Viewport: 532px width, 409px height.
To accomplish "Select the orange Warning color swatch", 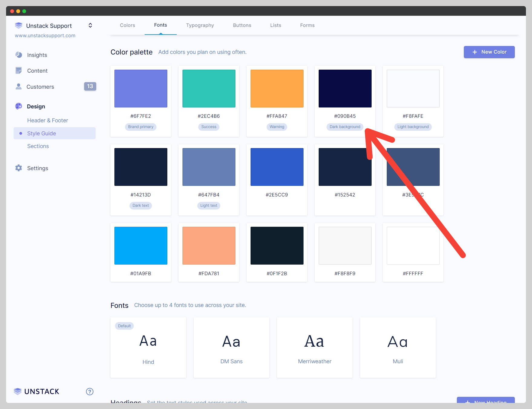I will [277, 88].
